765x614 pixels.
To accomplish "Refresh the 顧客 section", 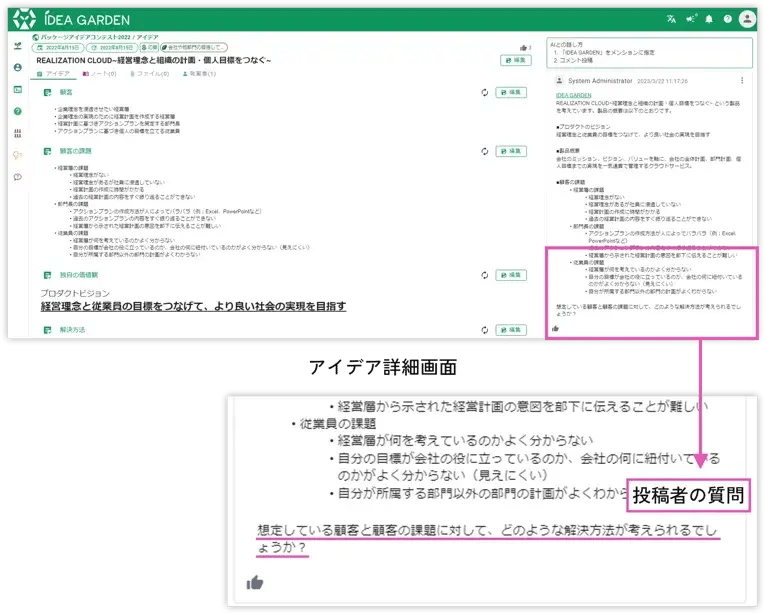I will 484,92.
